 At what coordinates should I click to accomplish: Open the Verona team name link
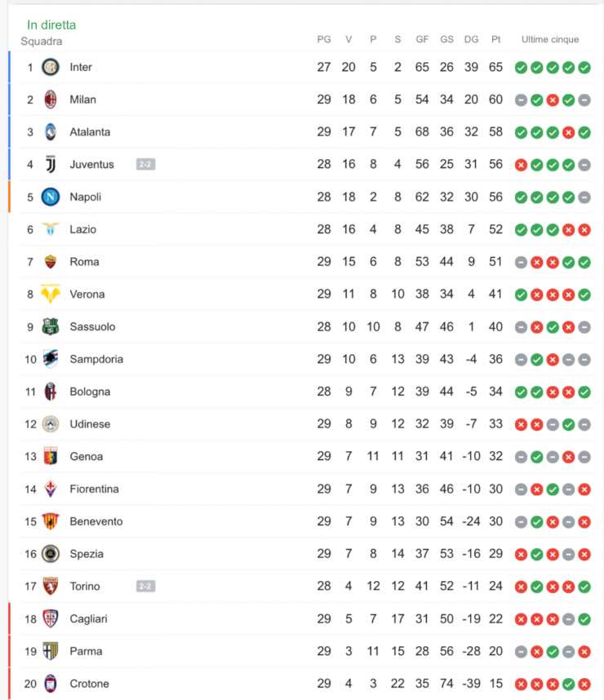(87, 295)
